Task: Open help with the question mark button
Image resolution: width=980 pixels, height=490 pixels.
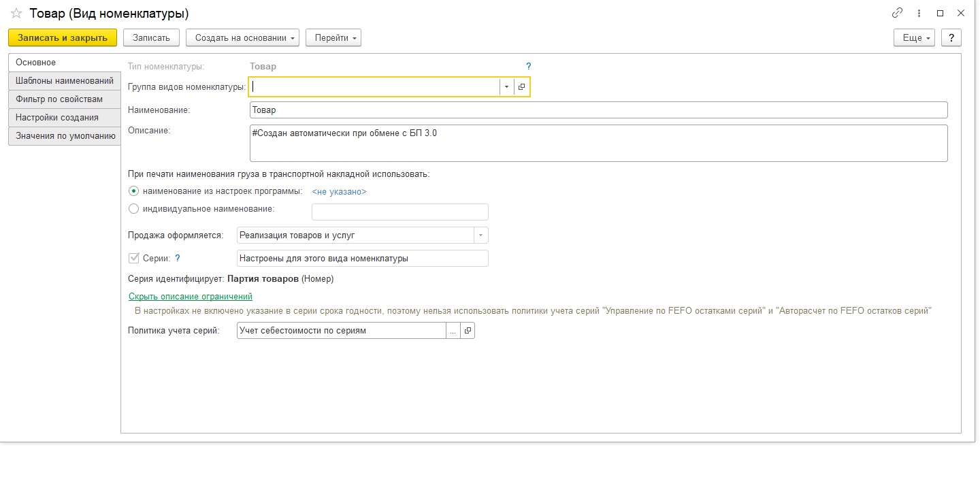Action: pos(951,38)
